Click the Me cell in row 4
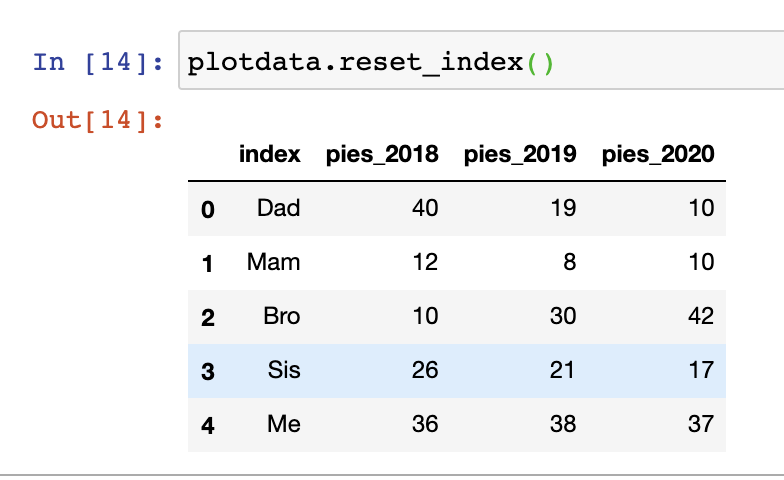 click(x=284, y=424)
